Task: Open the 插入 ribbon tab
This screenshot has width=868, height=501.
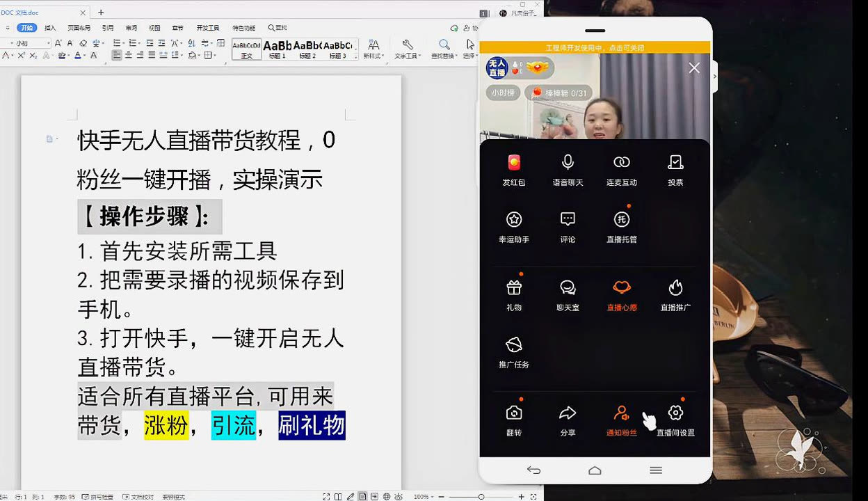Action: pyautogui.click(x=50, y=28)
